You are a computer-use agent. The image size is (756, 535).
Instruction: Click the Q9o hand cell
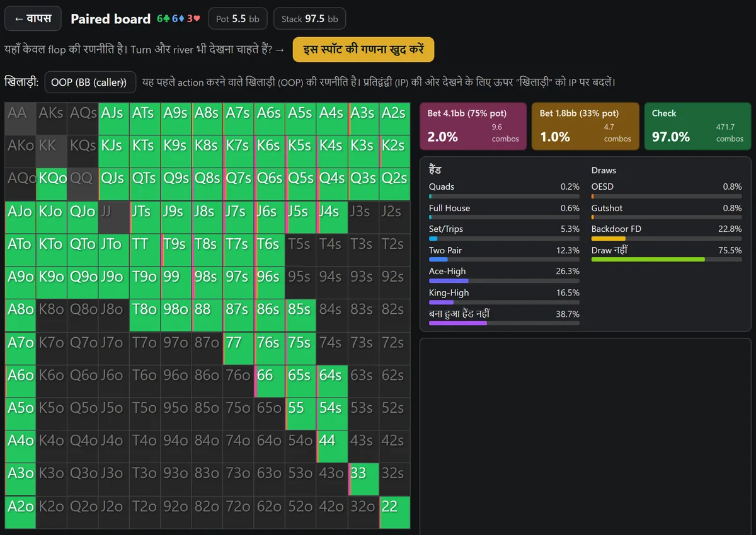(x=83, y=282)
